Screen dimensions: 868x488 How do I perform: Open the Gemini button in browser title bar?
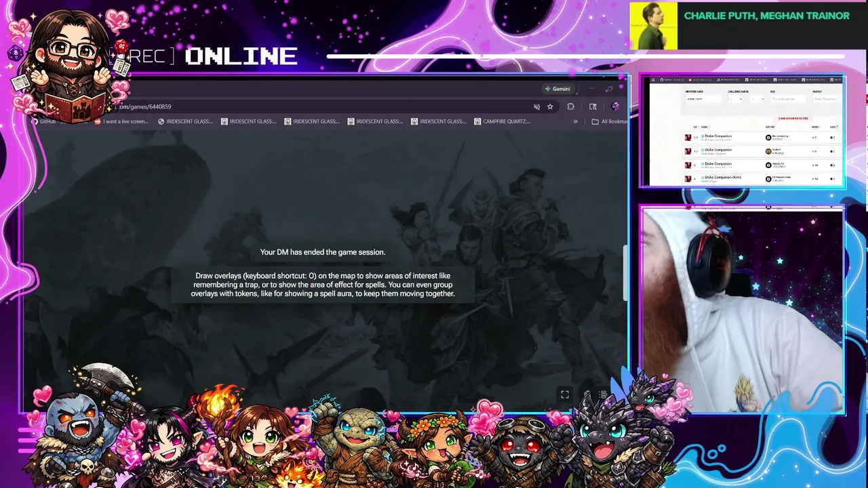[557, 89]
